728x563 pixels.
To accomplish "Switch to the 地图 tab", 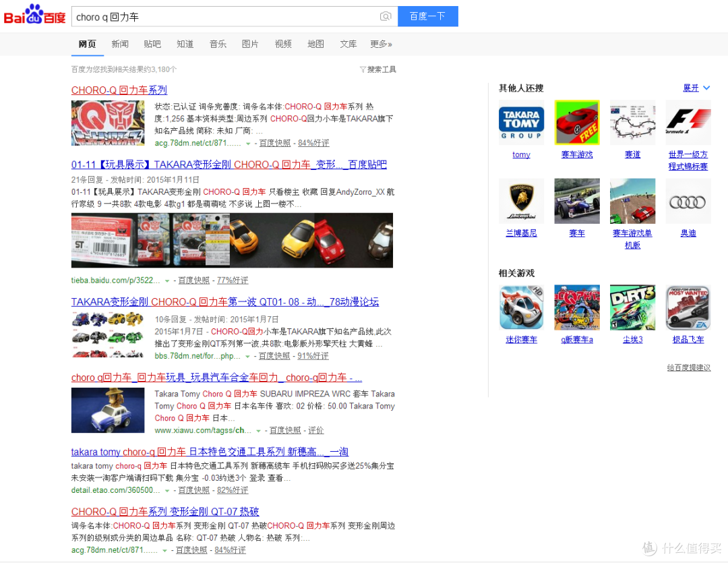I will (x=315, y=44).
